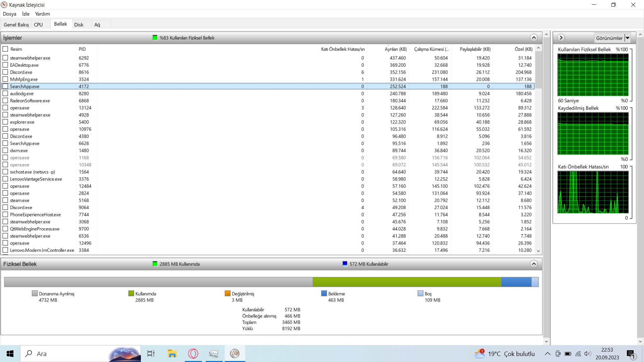The image size is (644, 362).
Task: Collapse the Fiziksel Bellek section
Action: click(x=534, y=264)
